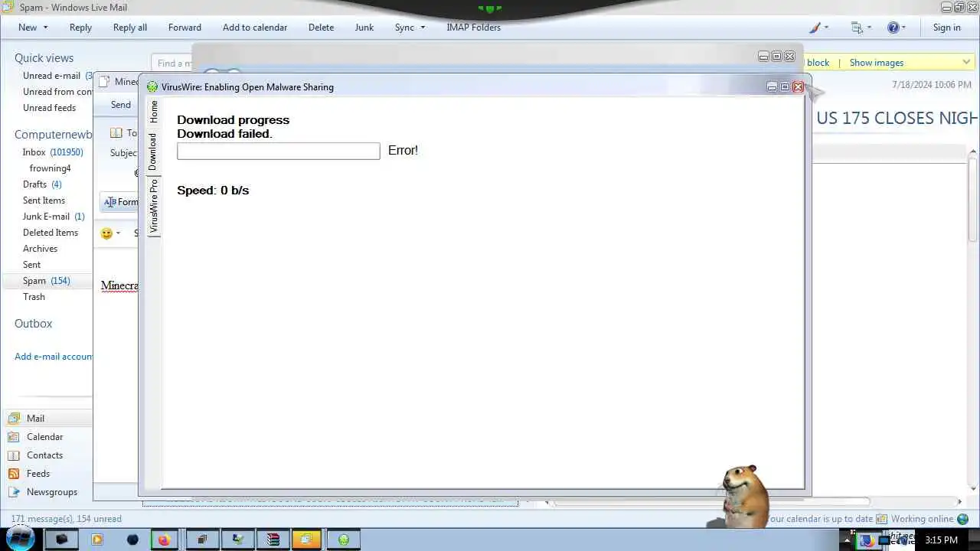980x551 pixels.
Task: Click the dancing hamster desktop mascot
Action: [744, 496]
